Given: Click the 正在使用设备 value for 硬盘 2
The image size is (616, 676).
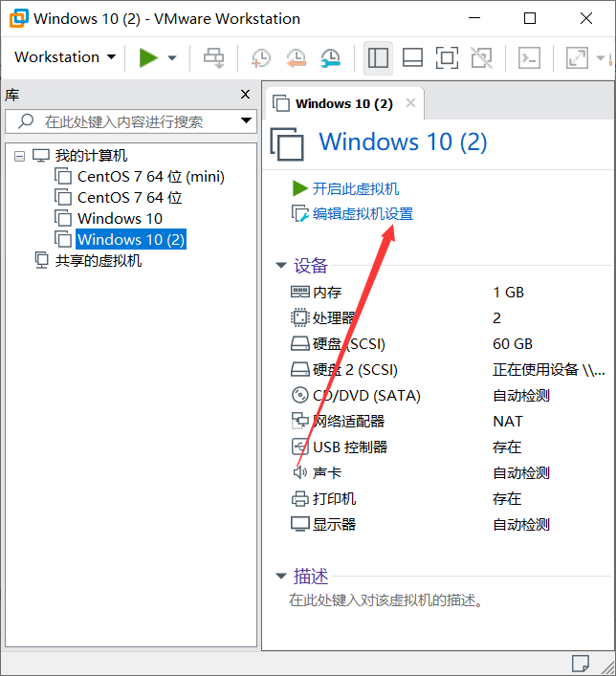Looking at the screenshot, I should [x=549, y=369].
